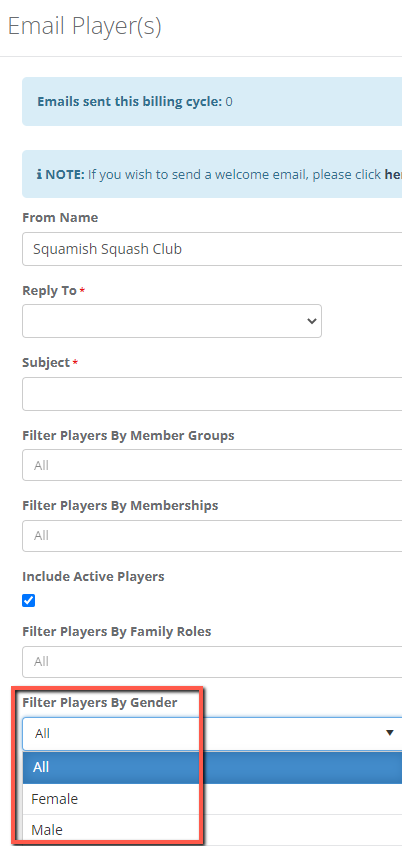Viewport: 402px width, 846px height.
Task: Click the Subject field label
Action: click(46, 363)
